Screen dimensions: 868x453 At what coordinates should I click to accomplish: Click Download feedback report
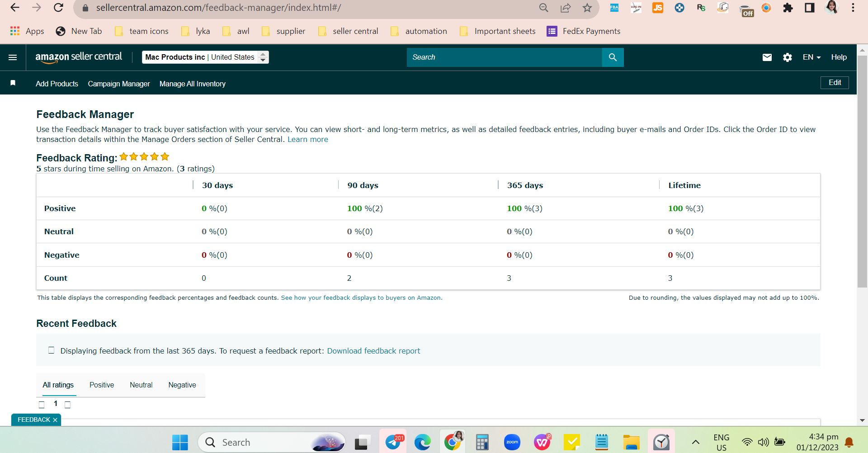coord(373,351)
